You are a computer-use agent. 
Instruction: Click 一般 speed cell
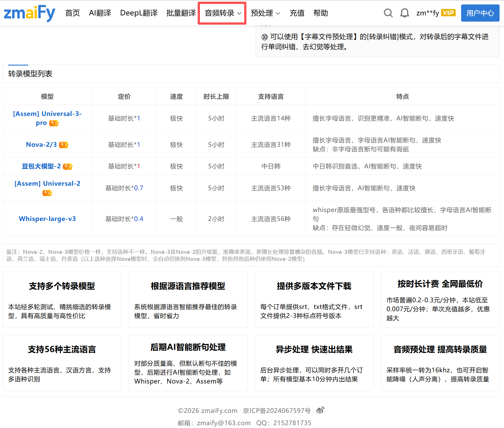coord(176,219)
